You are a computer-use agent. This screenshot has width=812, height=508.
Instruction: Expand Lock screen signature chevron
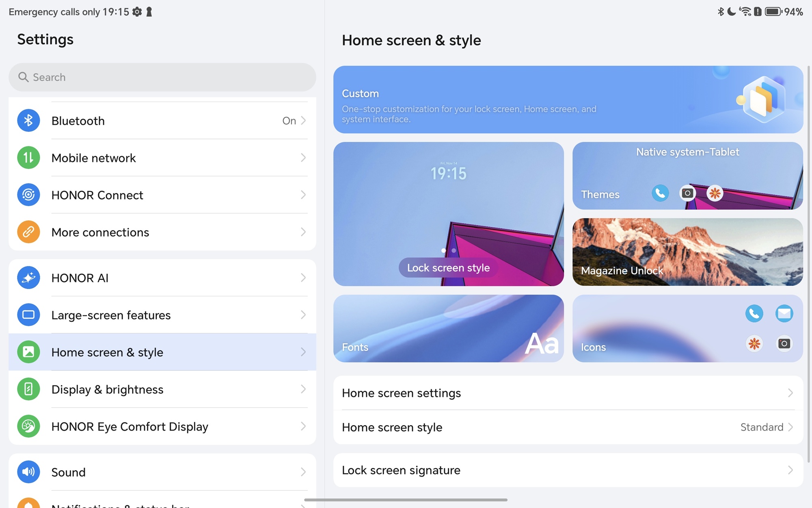click(790, 470)
